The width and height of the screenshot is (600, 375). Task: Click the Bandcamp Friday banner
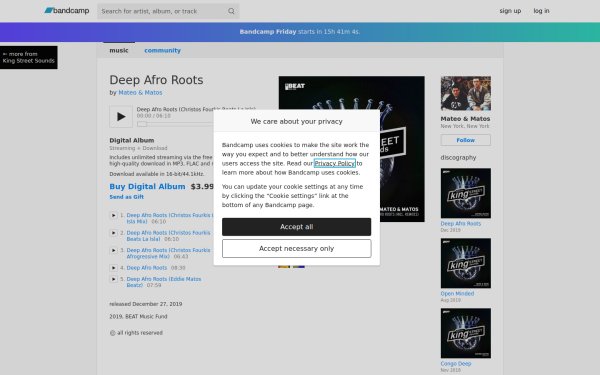[x=300, y=32]
